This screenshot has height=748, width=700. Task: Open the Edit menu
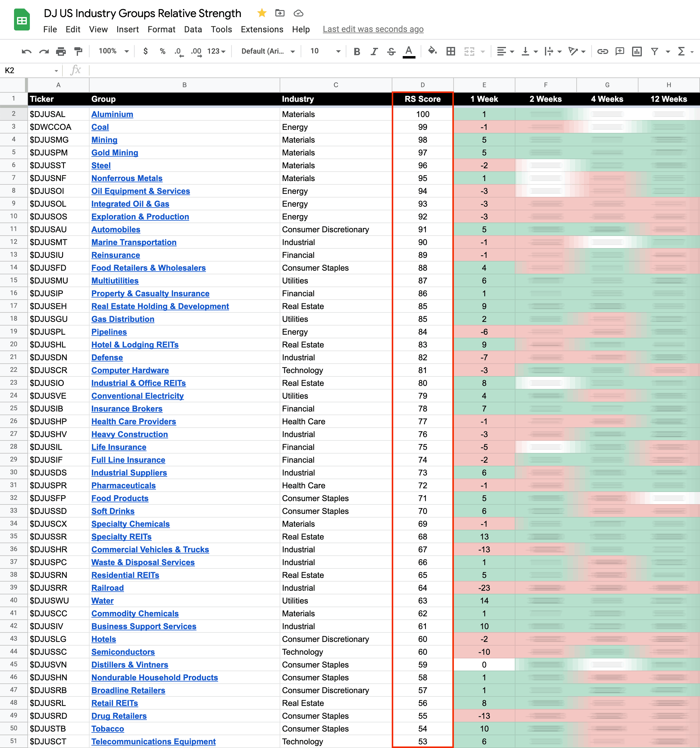73,29
